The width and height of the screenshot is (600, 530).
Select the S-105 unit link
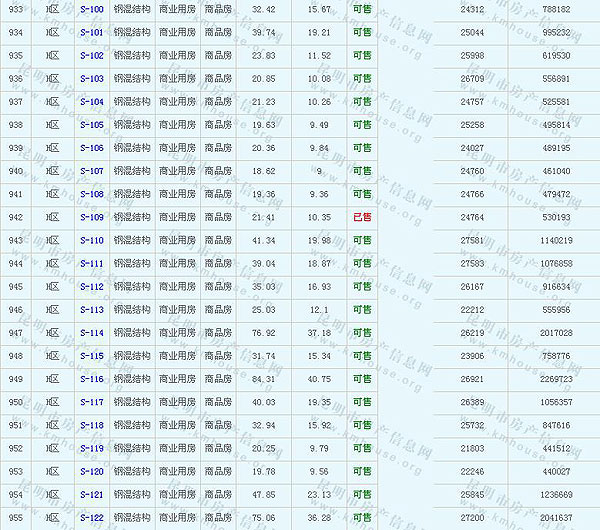[91, 125]
